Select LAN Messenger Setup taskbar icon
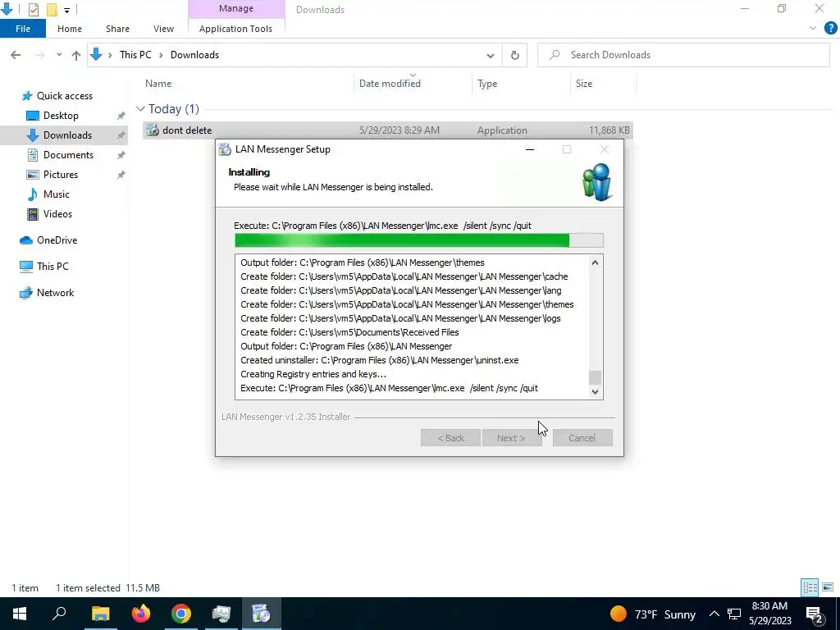Viewport: 840px width, 630px height. [262, 614]
